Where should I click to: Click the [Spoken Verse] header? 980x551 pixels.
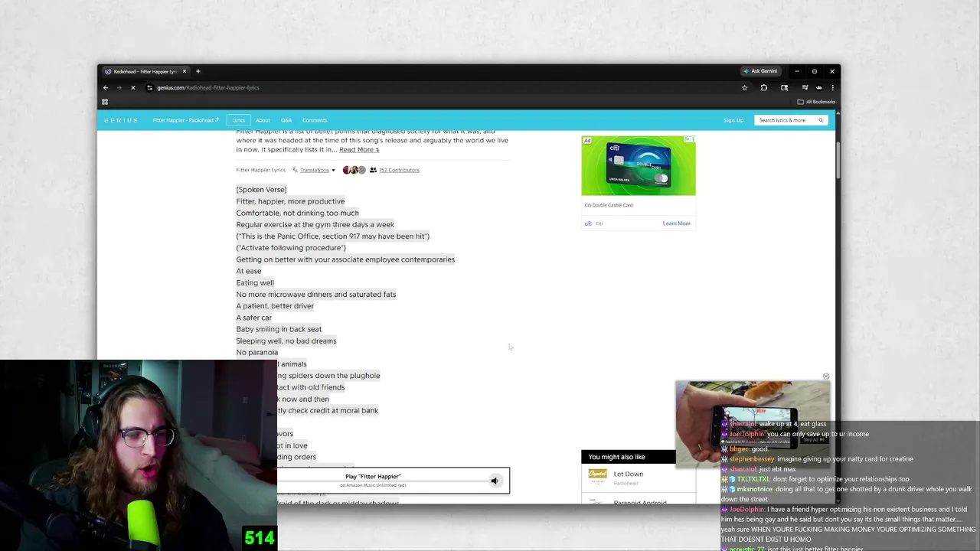point(261,190)
